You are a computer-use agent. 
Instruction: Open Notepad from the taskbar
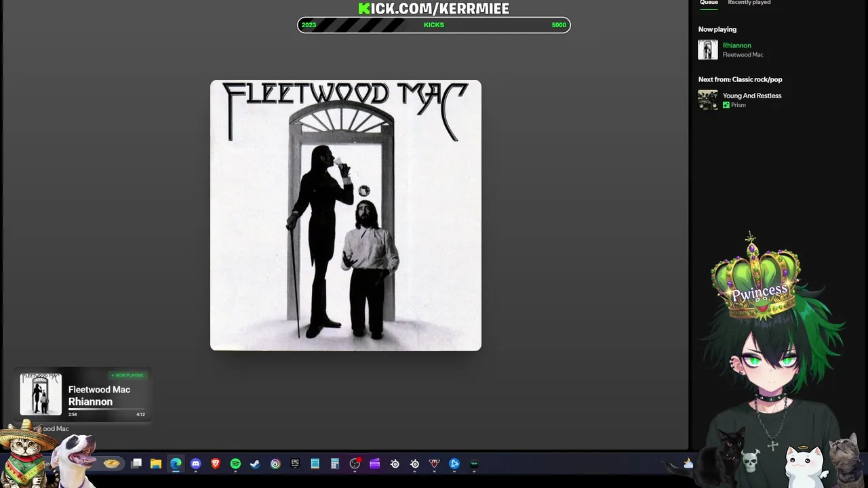[x=315, y=464]
